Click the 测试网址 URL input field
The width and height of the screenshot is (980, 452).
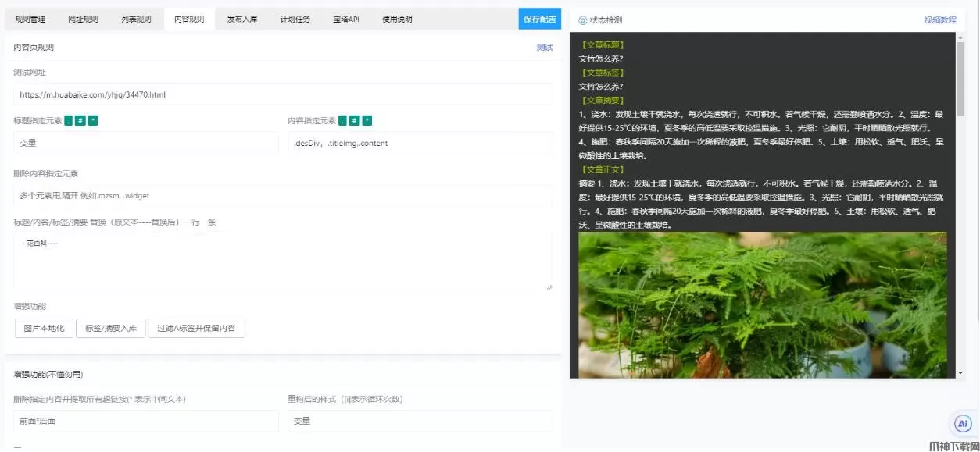point(282,94)
